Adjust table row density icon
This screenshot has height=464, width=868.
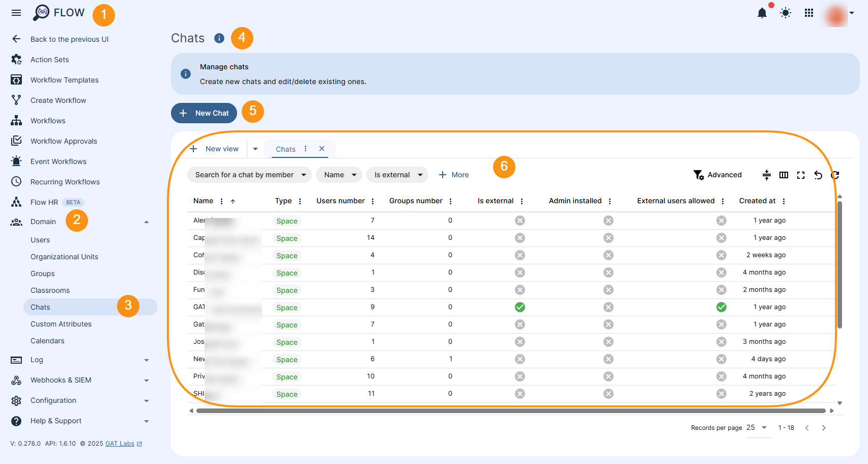click(x=767, y=175)
